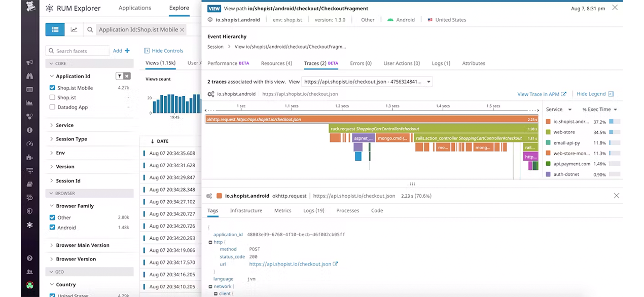Open the % Exec Time legend dropdown
The width and height of the screenshot is (644, 297).
[x=600, y=109]
